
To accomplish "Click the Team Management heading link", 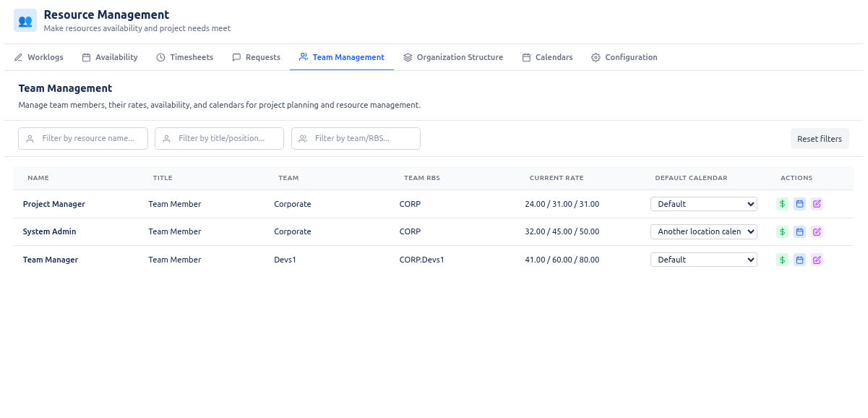I will 341,57.
